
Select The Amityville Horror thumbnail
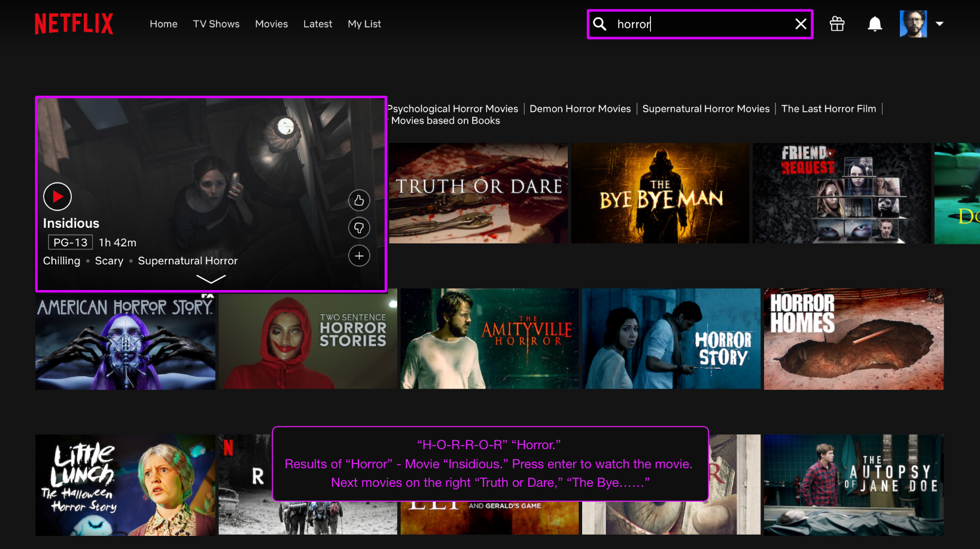point(490,339)
